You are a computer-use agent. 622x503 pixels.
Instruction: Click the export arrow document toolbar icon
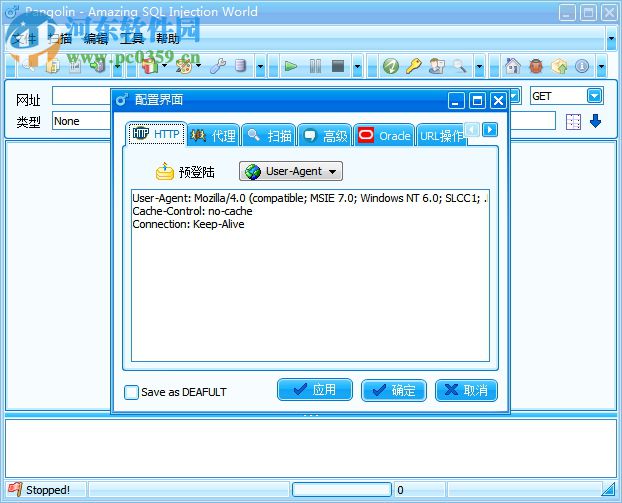[x=98, y=66]
